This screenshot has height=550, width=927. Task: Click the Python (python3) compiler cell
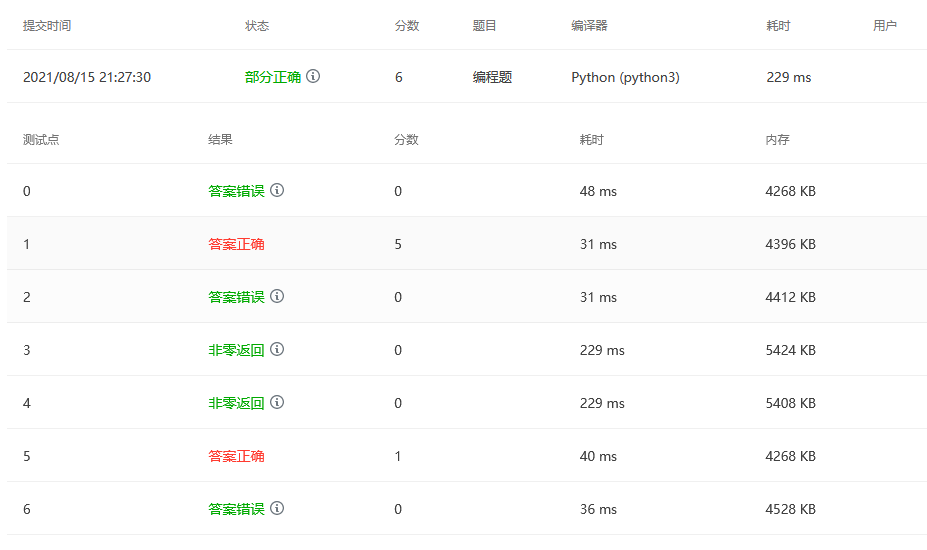(x=625, y=77)
